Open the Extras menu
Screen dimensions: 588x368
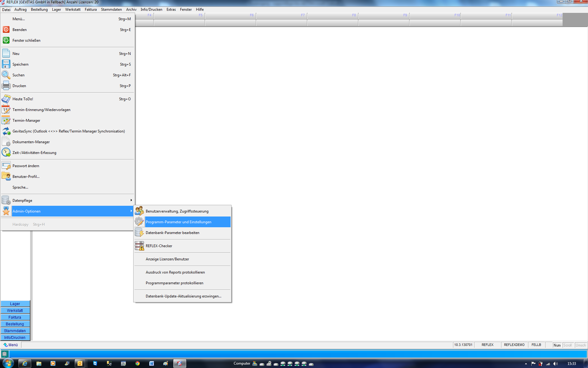coord(171,10)
